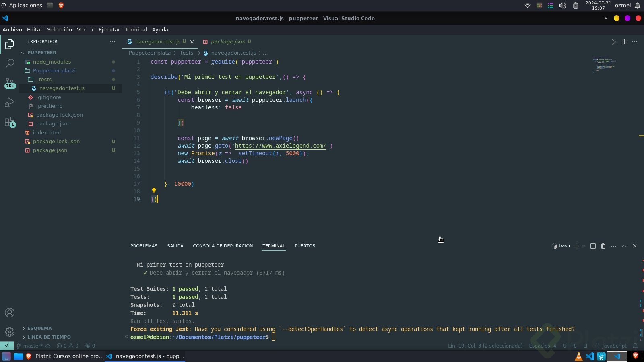Click the bash terminal profile label
The image size is (644, 362).
(x=561, y=246)
